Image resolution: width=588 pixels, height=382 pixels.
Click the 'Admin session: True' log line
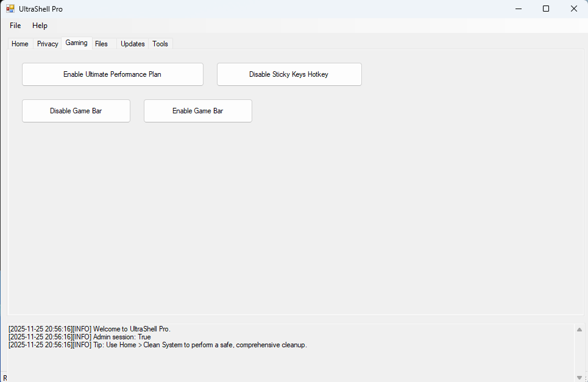coord(79,337)
